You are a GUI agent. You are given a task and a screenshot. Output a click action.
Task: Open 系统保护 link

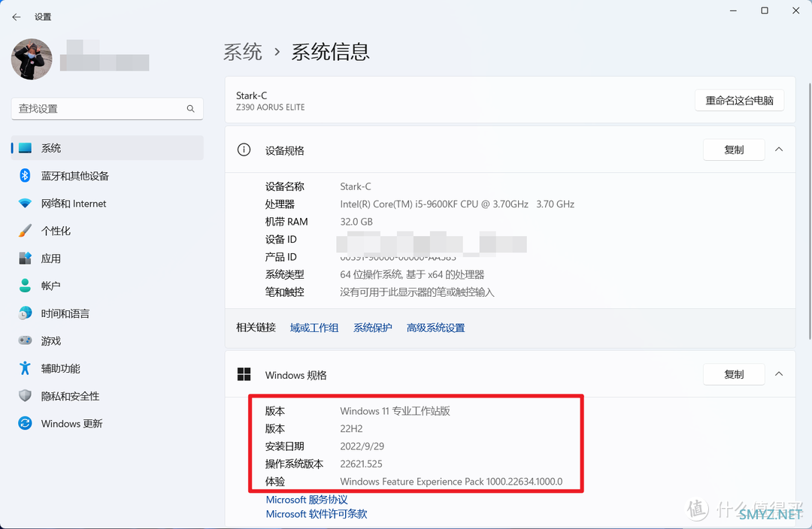(373, 328)
